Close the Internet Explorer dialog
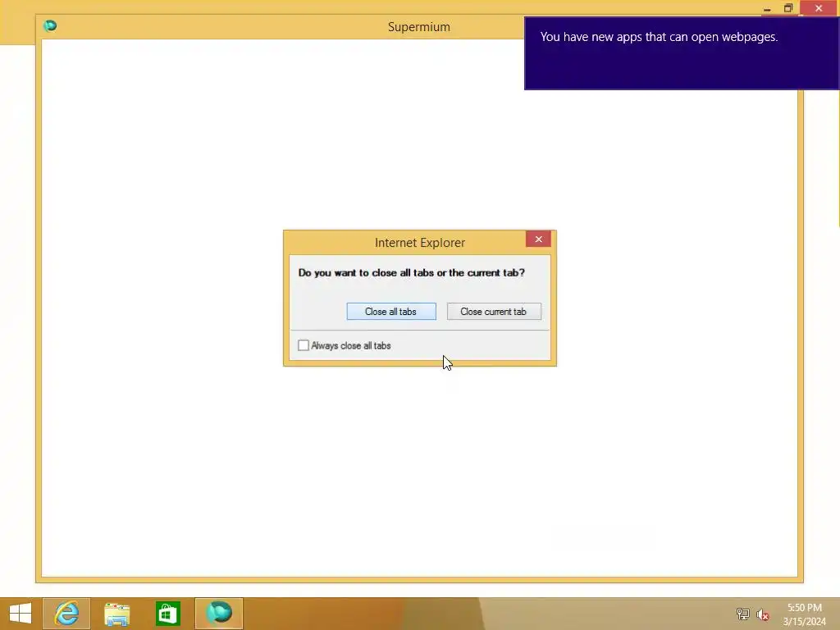 pos(538,239)
